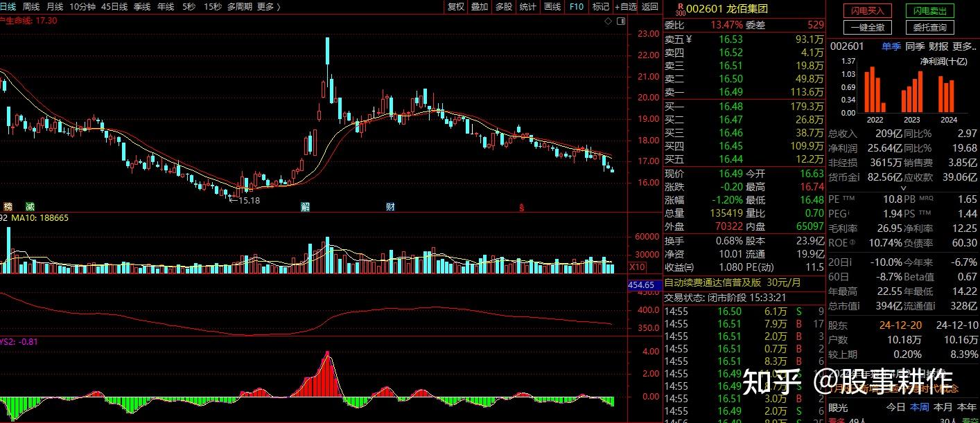Click the 减 marker below the K-line chart
980x423 pixels.
(30, 207)
